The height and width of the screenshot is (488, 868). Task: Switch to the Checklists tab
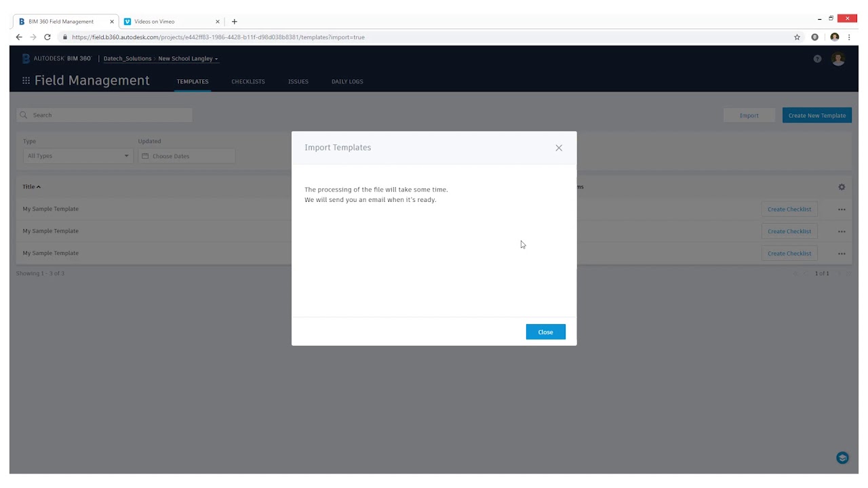(248, 81)
